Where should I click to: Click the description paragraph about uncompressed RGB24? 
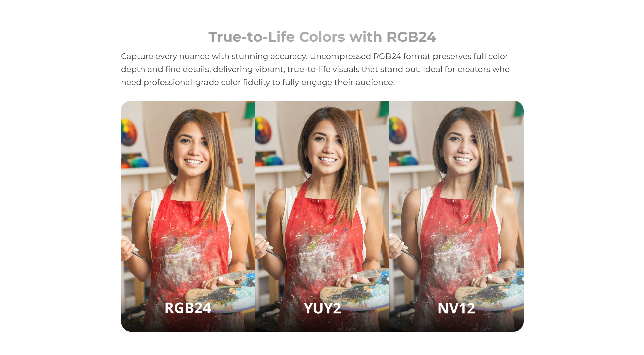pos(315,69)
